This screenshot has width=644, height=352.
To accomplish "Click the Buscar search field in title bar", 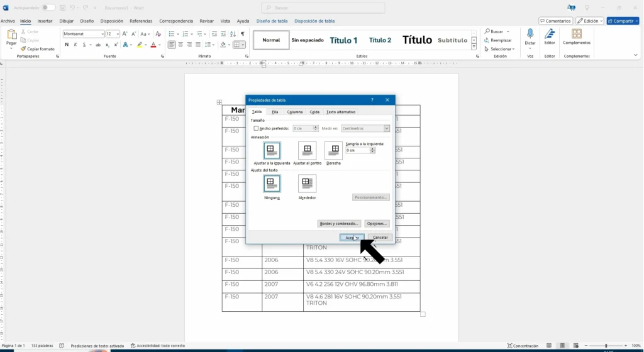I will [x=323, y=8].
